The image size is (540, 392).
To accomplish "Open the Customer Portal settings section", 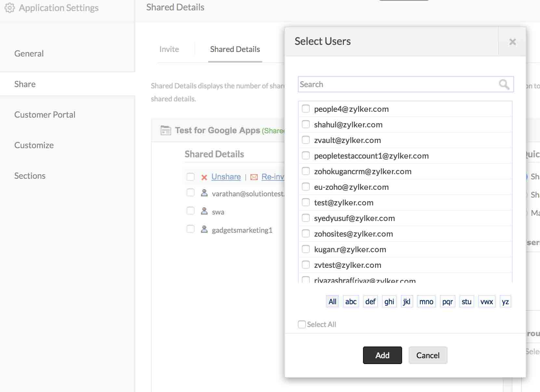I will [45, 115].
